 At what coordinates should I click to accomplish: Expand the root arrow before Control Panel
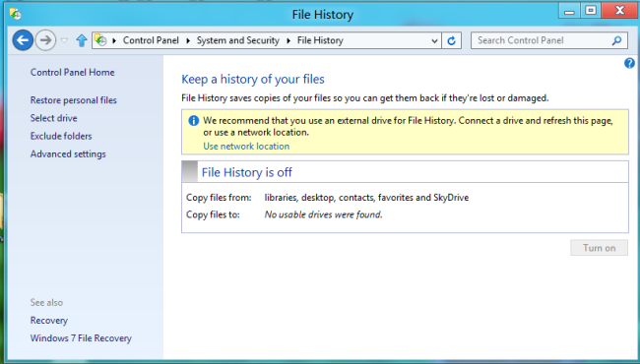pos(114,40)
